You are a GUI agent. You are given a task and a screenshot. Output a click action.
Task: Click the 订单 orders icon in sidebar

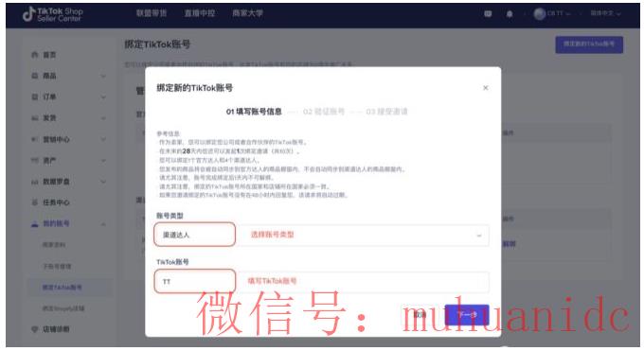point(35,97)
